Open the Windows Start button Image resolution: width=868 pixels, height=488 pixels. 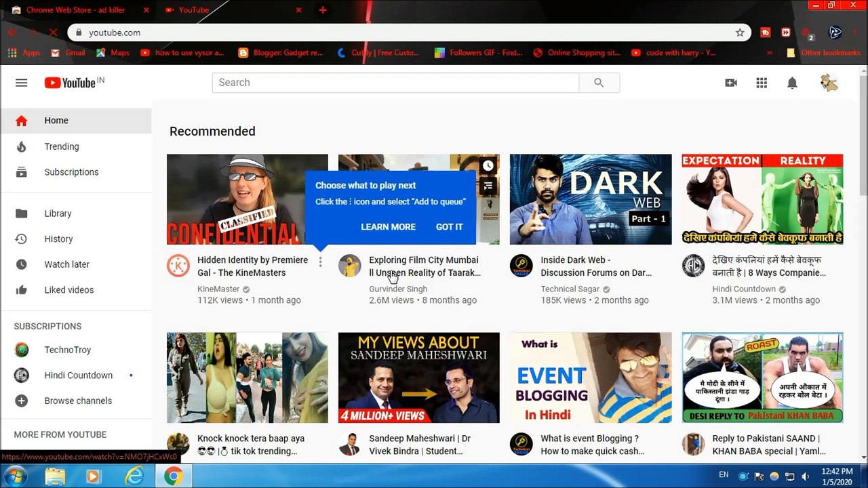pos(16,476)
